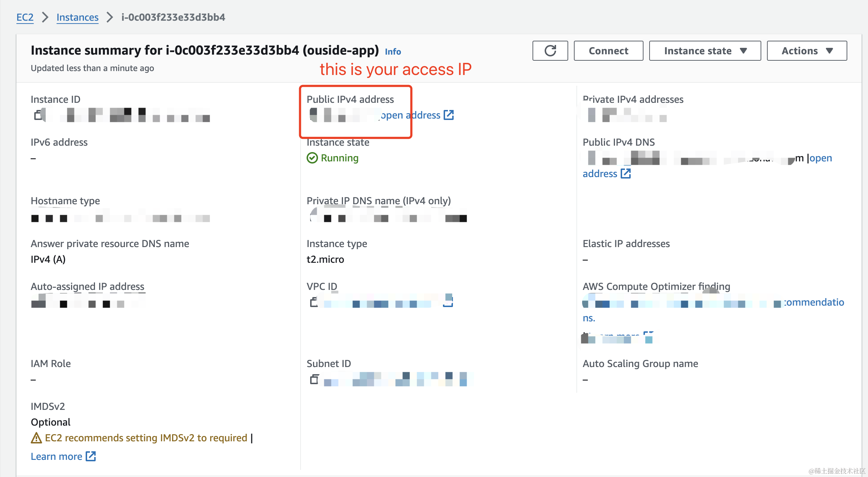
Task: Click the AWS Compute Optimizer finding label
Action: point(657,286)
